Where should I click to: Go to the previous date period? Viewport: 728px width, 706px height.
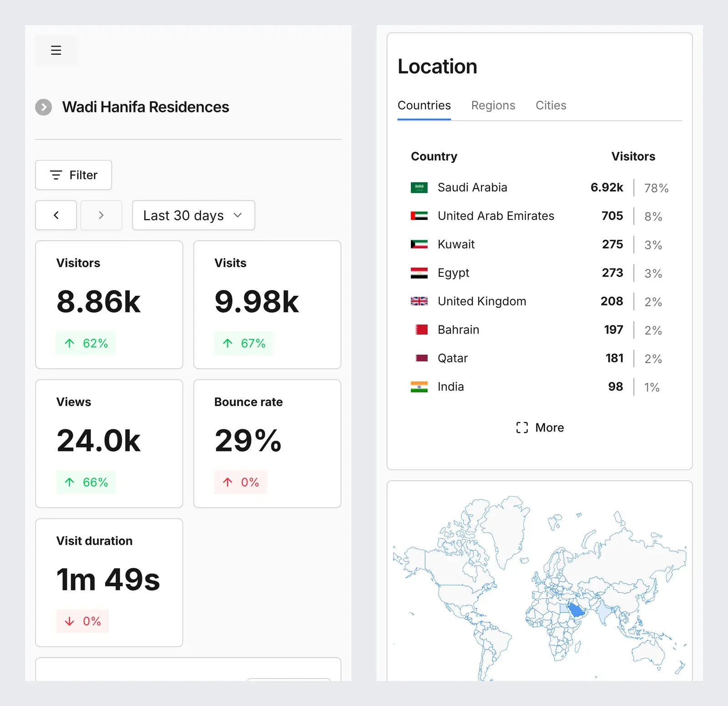56,215
